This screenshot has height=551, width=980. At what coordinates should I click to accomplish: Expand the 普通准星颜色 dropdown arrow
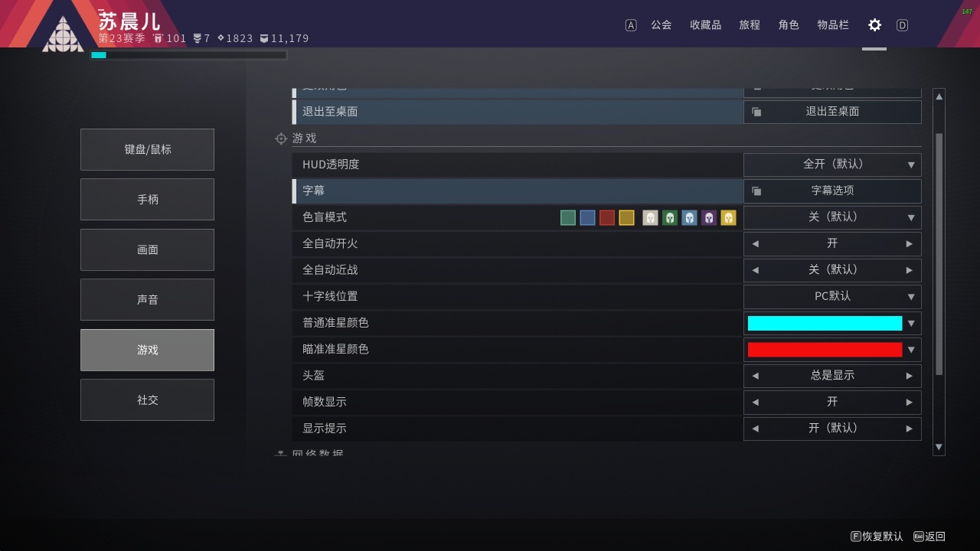[911, 324]
